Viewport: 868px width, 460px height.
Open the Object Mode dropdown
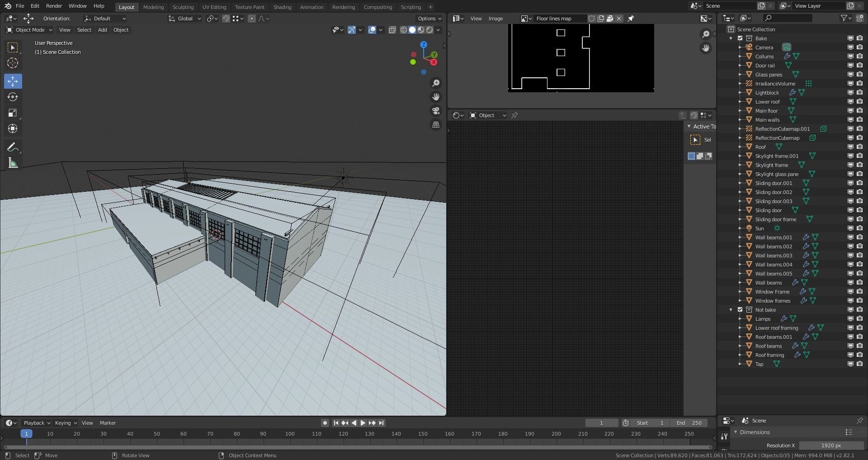tap(29, 30)
